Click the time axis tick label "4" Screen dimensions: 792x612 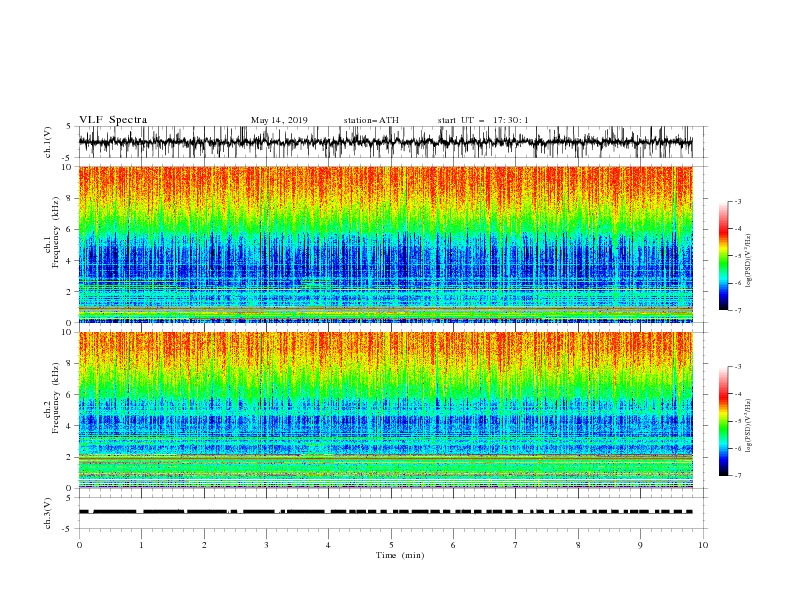pyautogui.click(x=328, y=545)
